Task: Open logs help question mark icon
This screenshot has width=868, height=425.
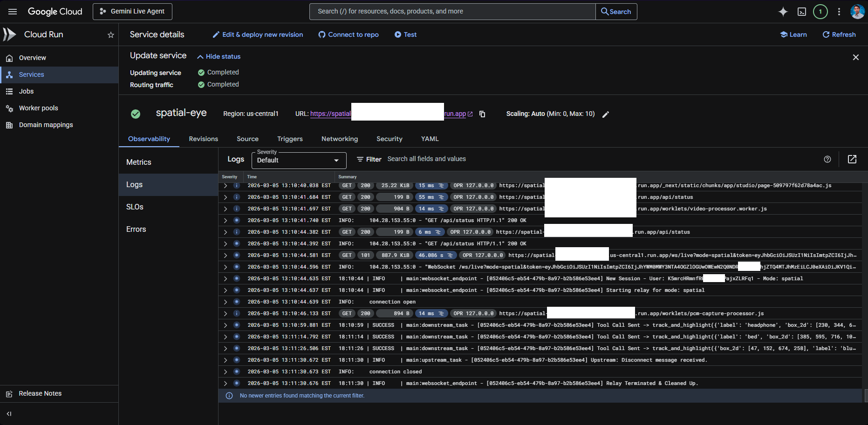Action: pyautogui.click(x=827, y=159)
